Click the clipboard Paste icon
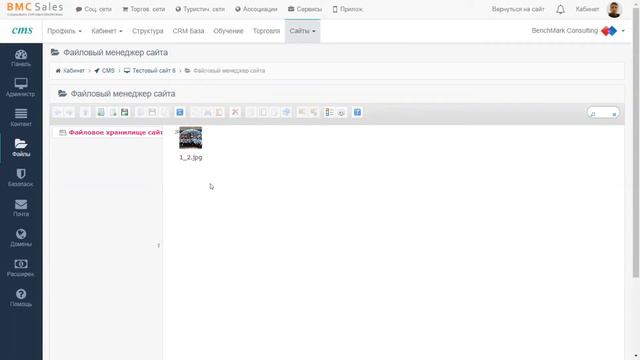640x360 pixels. click(219, 112)
